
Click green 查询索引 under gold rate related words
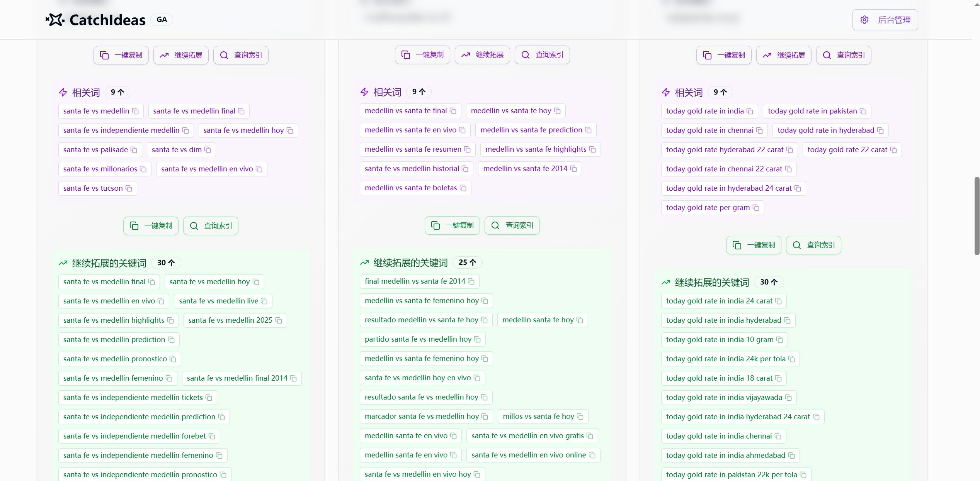point(813,245)
